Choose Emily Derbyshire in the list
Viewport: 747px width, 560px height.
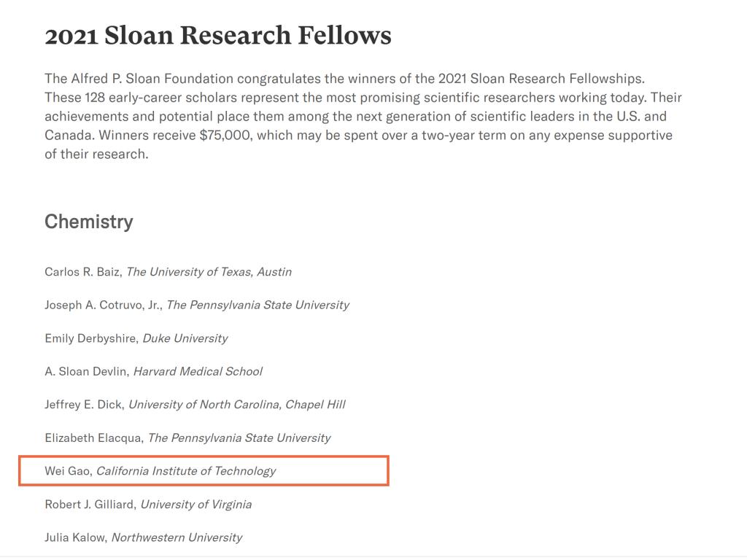coord(90,338)
